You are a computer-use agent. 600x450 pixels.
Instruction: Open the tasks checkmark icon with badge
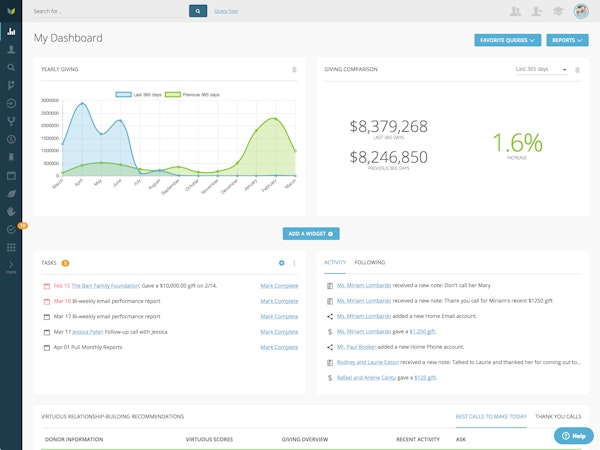pyautogui.click(x=11, y=229)
